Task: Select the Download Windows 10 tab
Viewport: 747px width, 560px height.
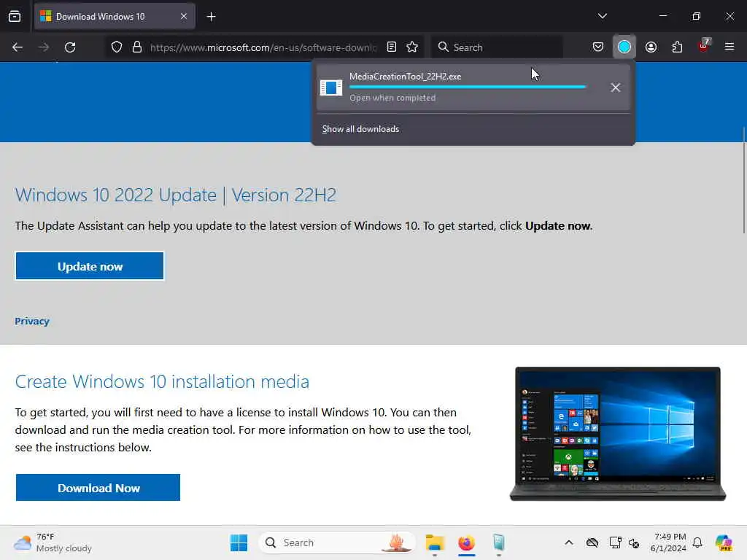Action: click(x=115, y=16)
